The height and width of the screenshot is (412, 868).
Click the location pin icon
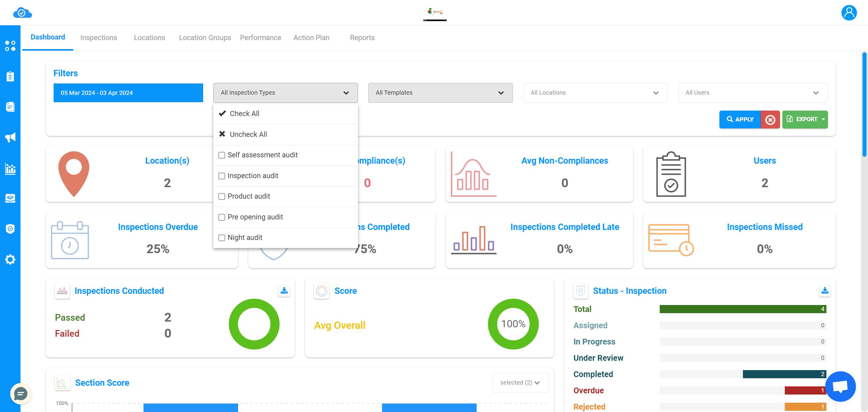click(73, 172)
